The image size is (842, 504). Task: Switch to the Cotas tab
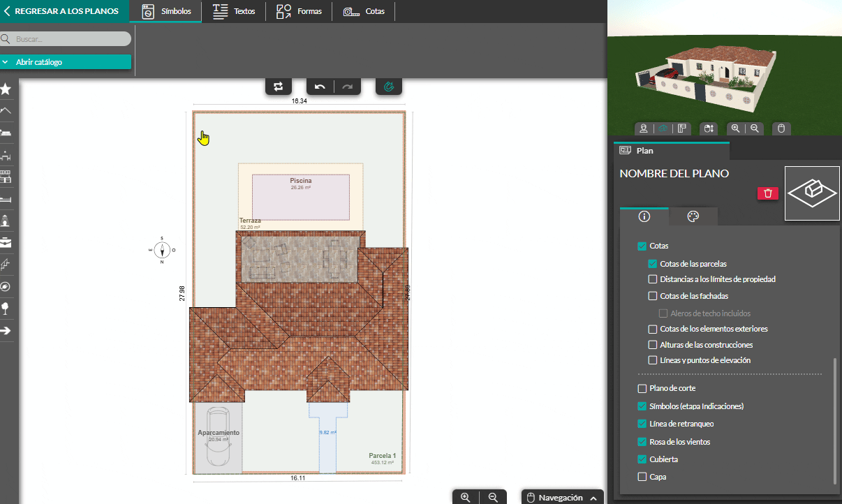364,11
